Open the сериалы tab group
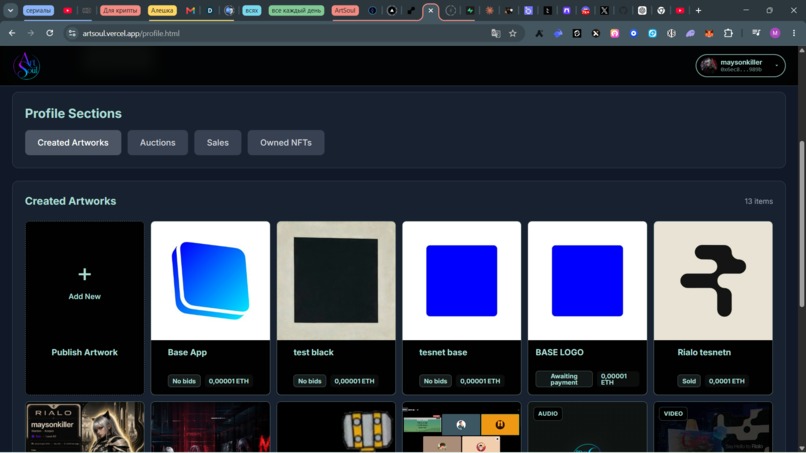The width and height of the screenshot is (806, 453). [39, 10]
